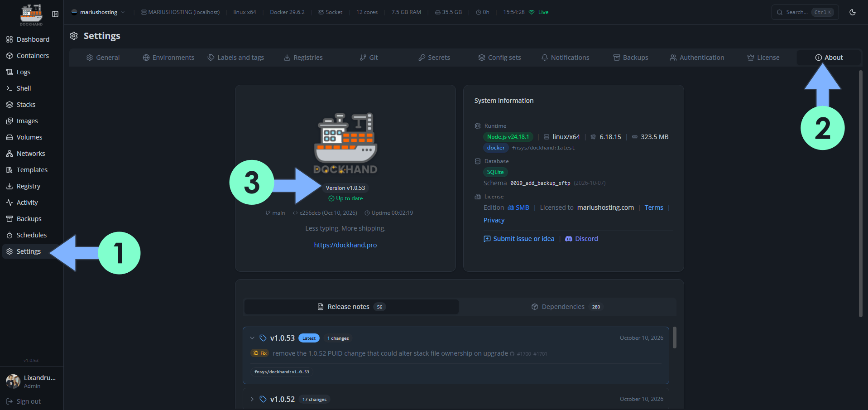The image size is (868, 410).
Task: Open the mariushosting environment dropdown
Action: click(98, 12)
